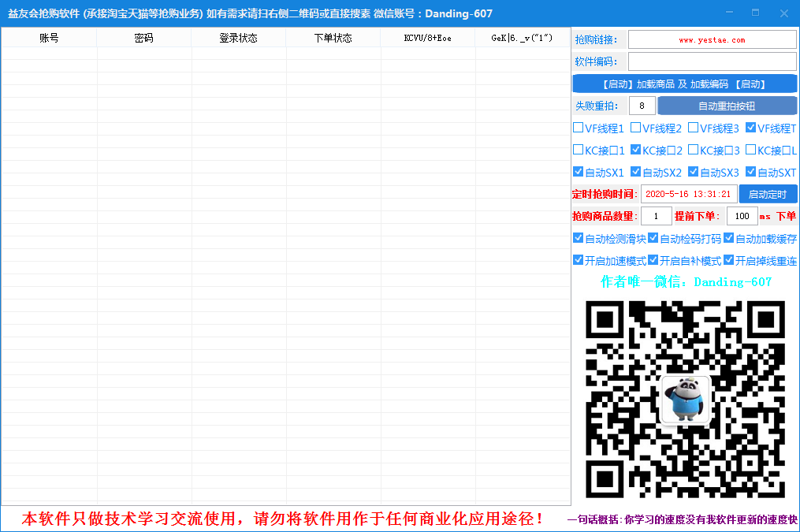Click the 抢购链接 input field

(712, 39)
